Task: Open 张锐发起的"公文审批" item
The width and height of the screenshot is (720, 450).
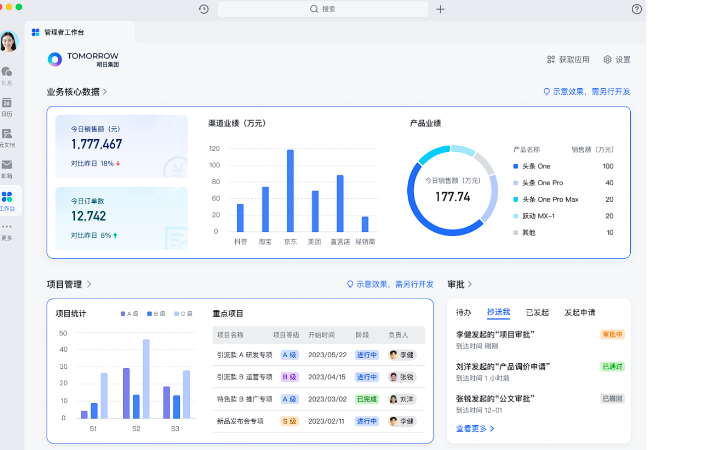Action: tap(540, 404)
